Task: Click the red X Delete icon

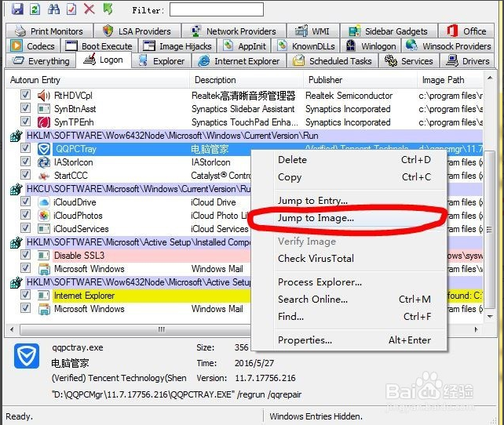Action: tap(89, 9)
